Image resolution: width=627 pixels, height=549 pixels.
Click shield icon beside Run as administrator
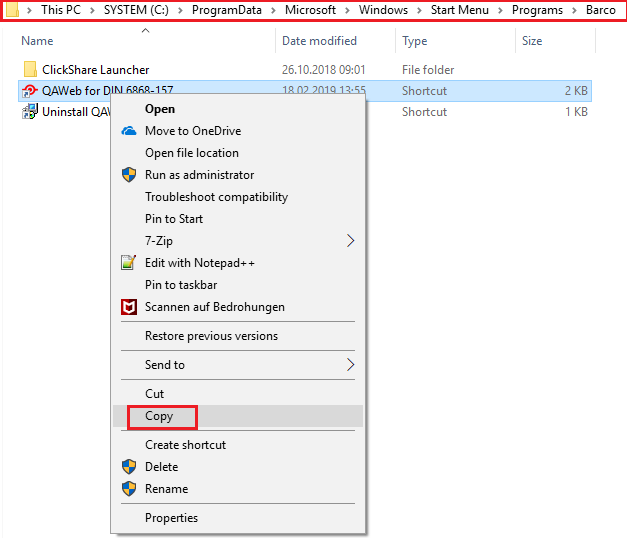pos(129,175)
